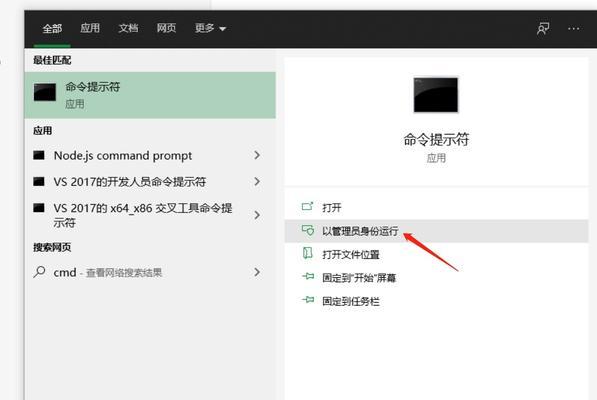The width and height of the screenshot is (597, 400).
Task: Expand x64_x86 交叉工具命令提示符 chevron
Action: coord(257,215)
